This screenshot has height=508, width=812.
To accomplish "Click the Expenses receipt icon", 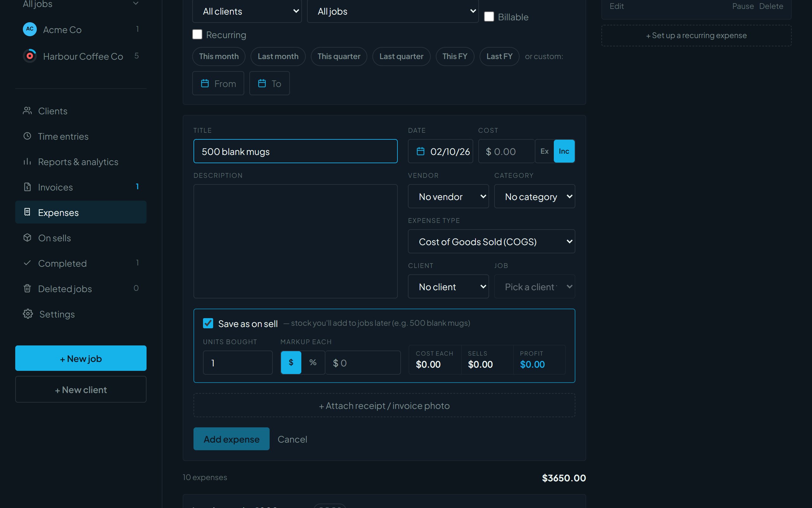I will pos(27,212).
